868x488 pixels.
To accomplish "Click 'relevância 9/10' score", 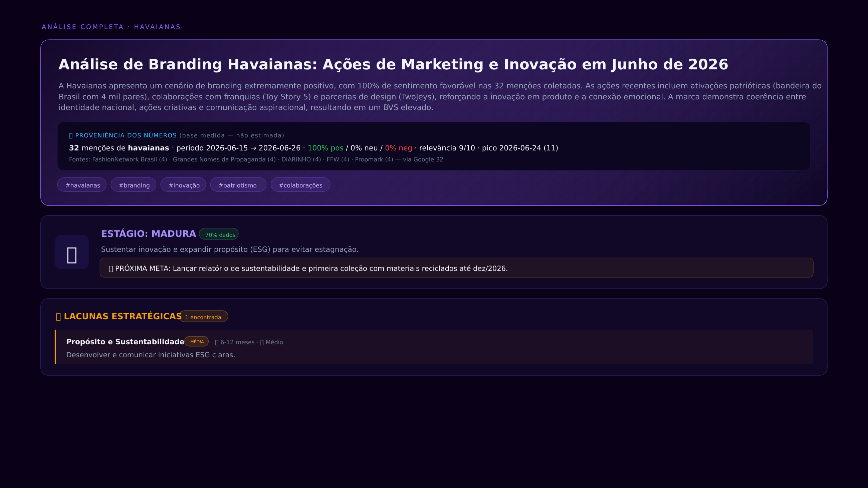I will pos(447,148).
